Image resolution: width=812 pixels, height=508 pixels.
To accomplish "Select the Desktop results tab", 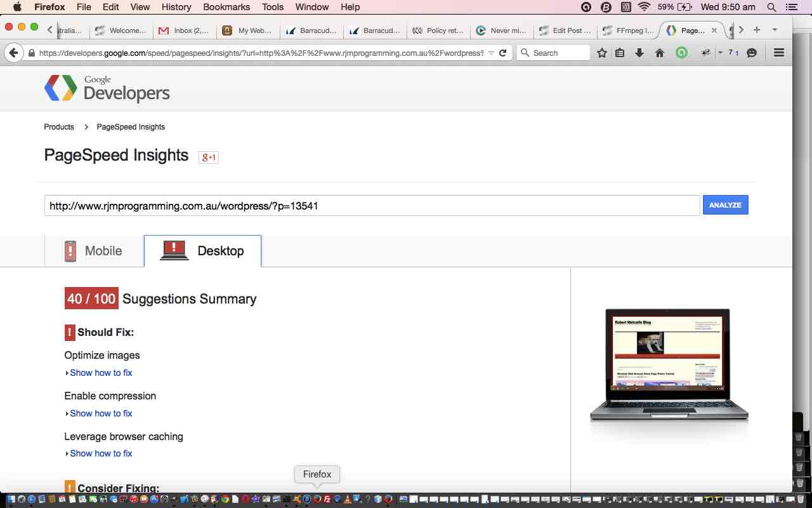I will pyautogui.click(x=202, y=251).
